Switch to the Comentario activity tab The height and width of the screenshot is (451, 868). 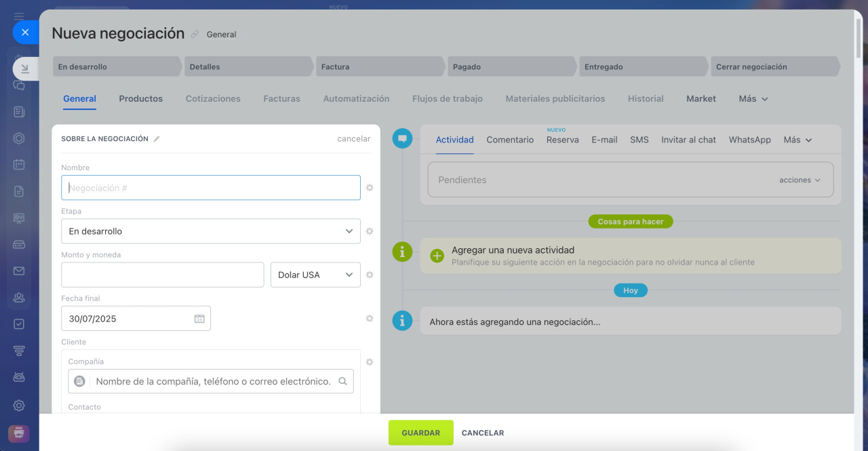click(x=510, y=140)
